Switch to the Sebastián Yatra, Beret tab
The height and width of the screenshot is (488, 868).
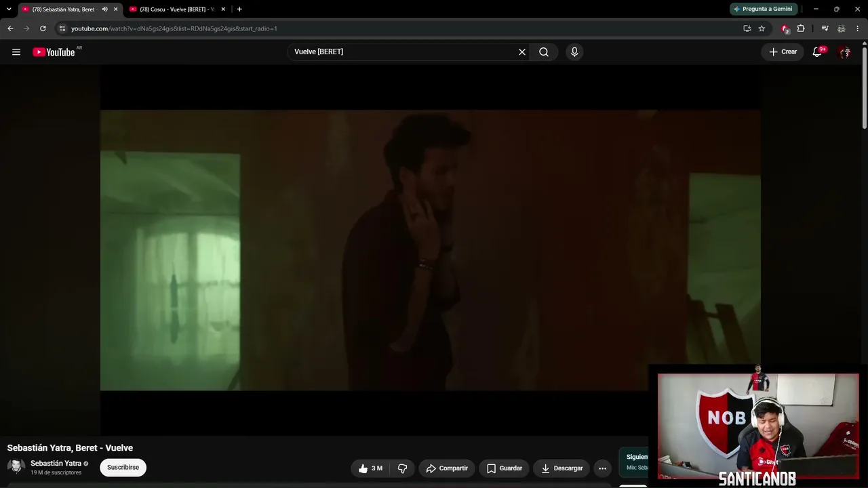click(70, 9)
